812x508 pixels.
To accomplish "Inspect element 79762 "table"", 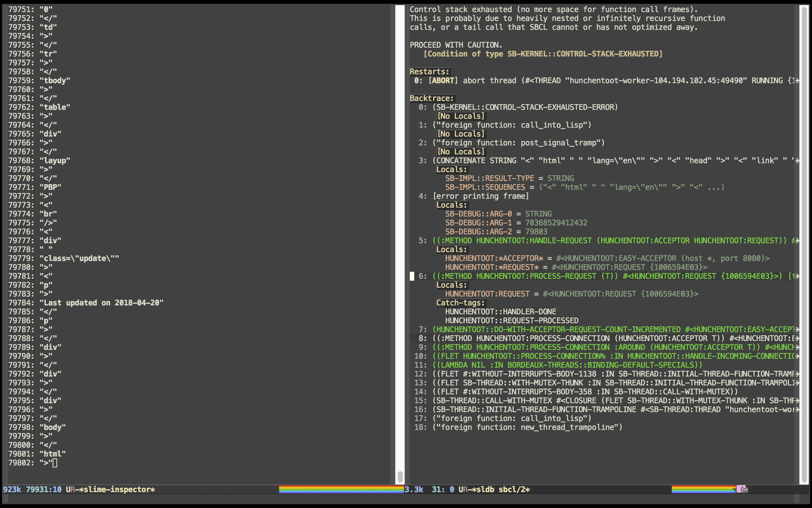I will 55,107.
